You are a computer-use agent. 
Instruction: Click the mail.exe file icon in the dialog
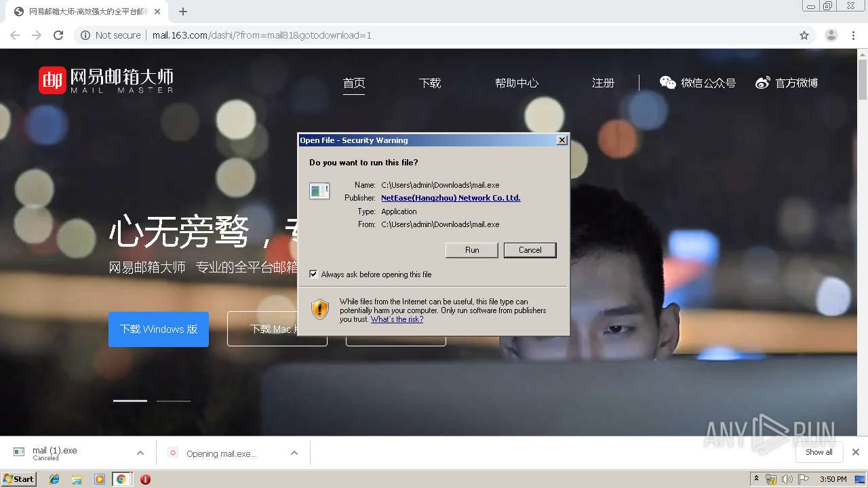tap(319, 191)
